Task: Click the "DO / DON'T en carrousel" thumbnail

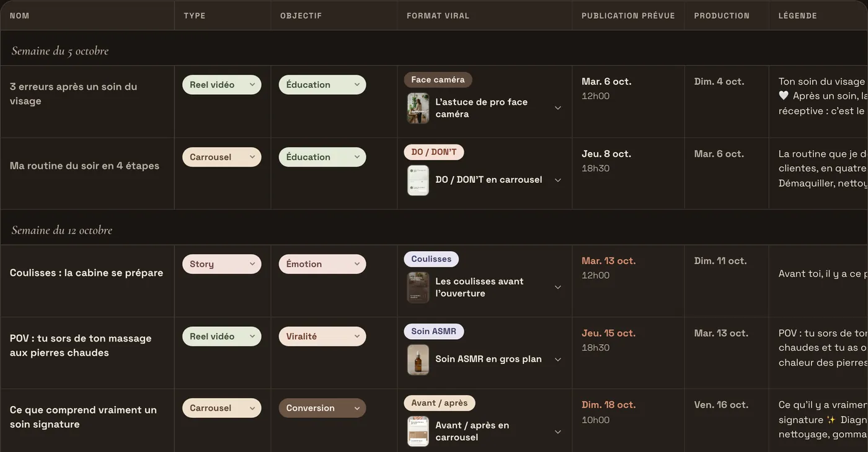Action: 418,180
